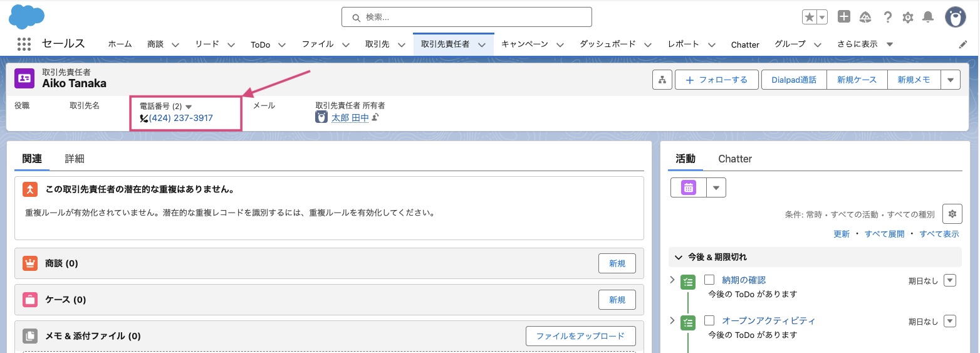The width and height of the screenshot is (980, 353).
Task: Open the App Launcher grid icon
Action: pyautogui.click(x=24, y=45)
